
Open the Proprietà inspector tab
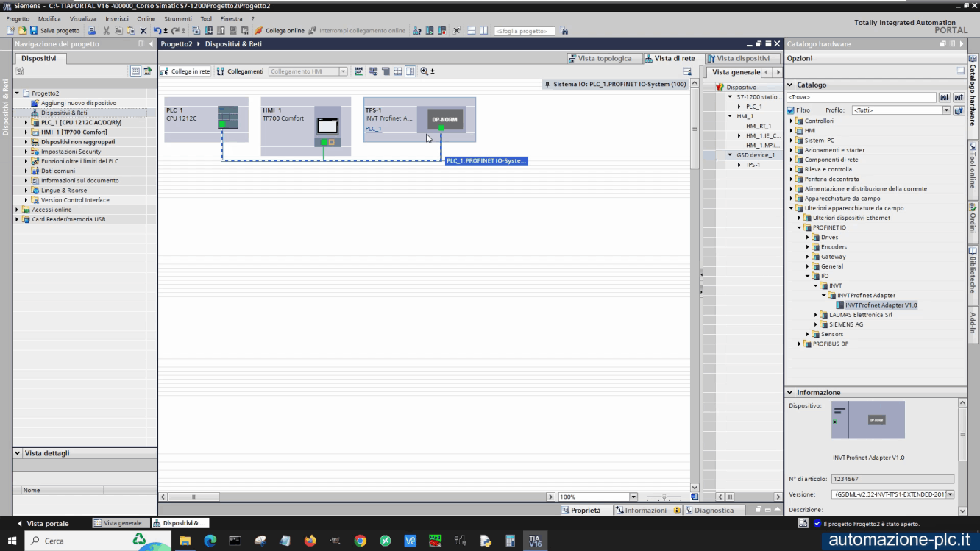(581, 510)
